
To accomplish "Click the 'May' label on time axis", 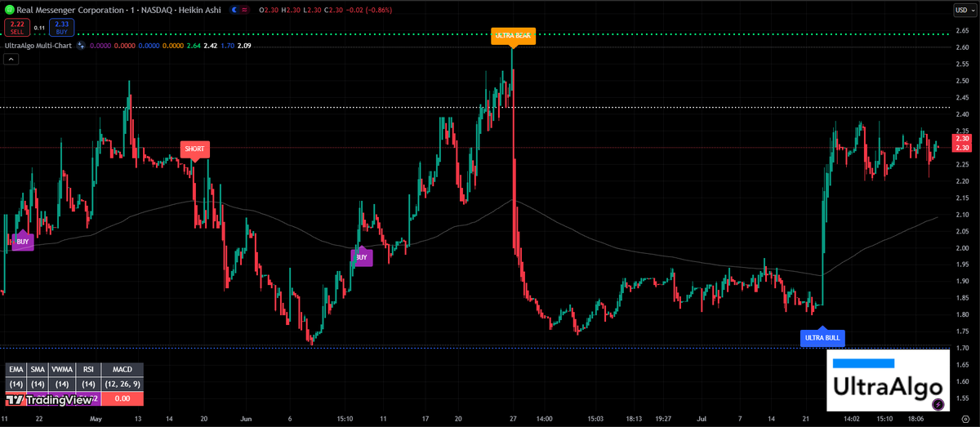I will coord(96,418).
